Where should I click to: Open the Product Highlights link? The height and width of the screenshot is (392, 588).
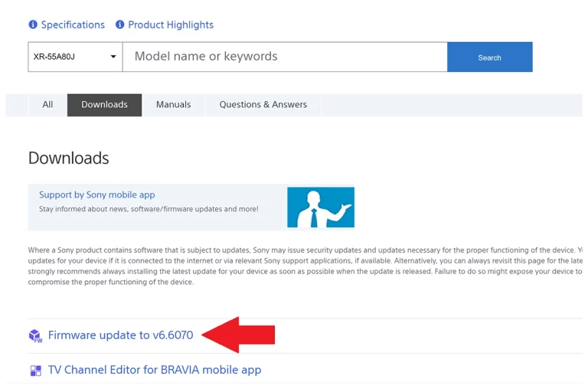171,24
